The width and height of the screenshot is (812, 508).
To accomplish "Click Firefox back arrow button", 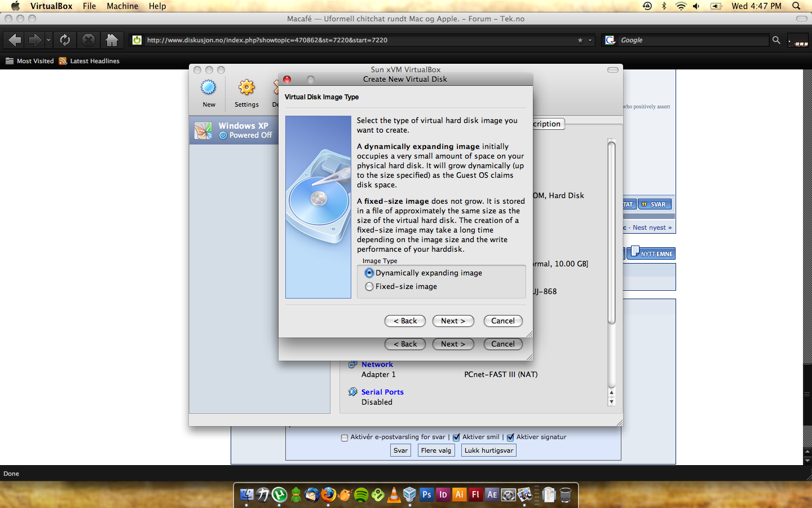I will tap(15, 40).
